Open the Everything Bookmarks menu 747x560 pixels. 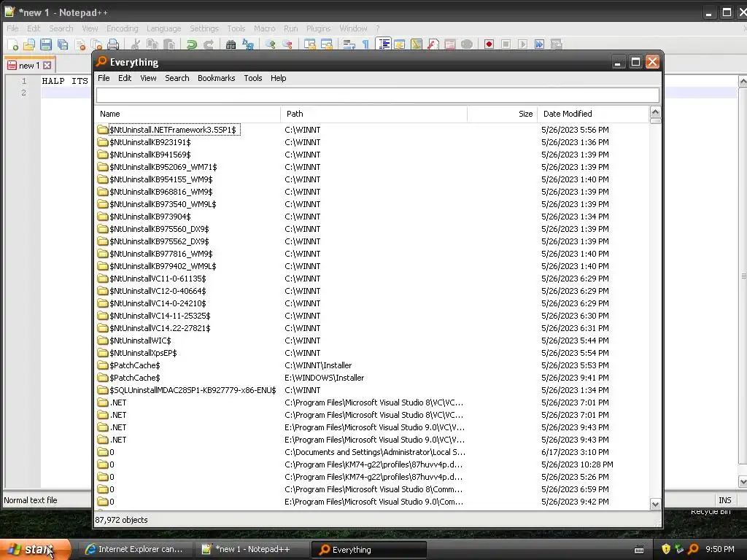(216, 78)
